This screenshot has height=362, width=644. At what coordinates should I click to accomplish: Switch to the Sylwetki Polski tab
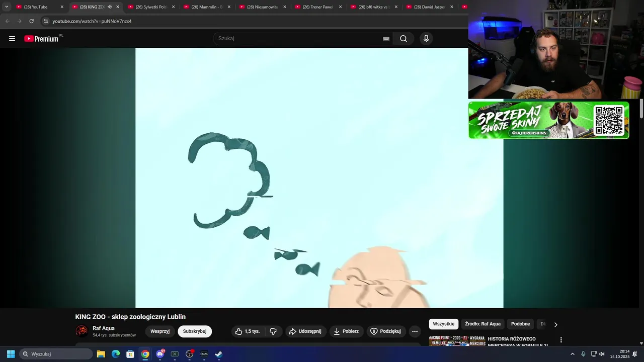(x=150, y=7)
